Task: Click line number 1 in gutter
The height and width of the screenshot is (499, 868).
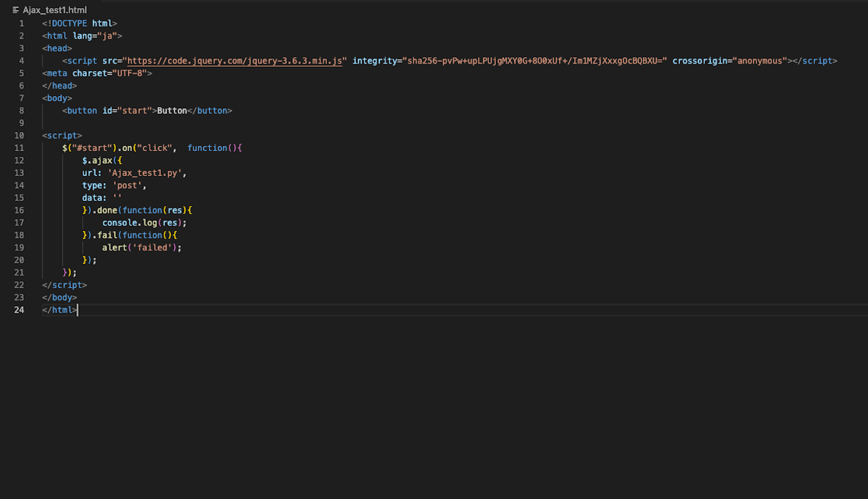Action: (x=21, y=24)
